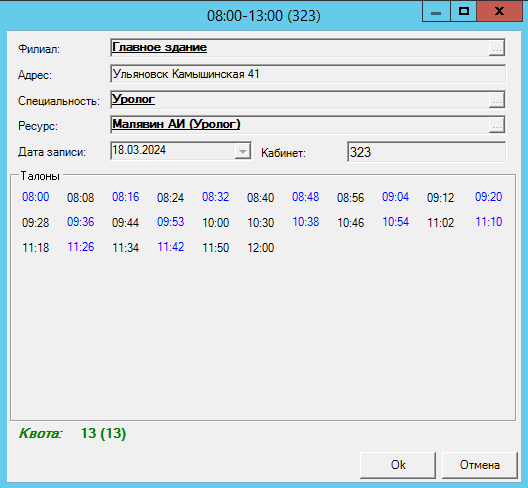Select the 08:00 appointment slot
Screen dimensions: 528x488
[36, 197]
